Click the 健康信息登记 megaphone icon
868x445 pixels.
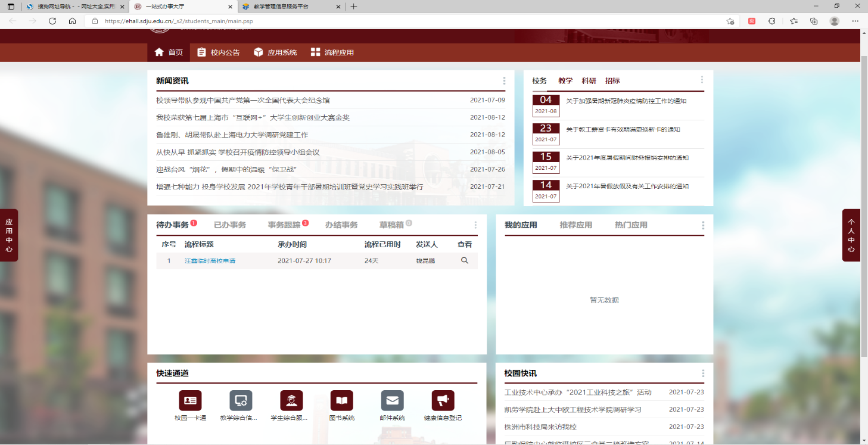click(443, 400)
